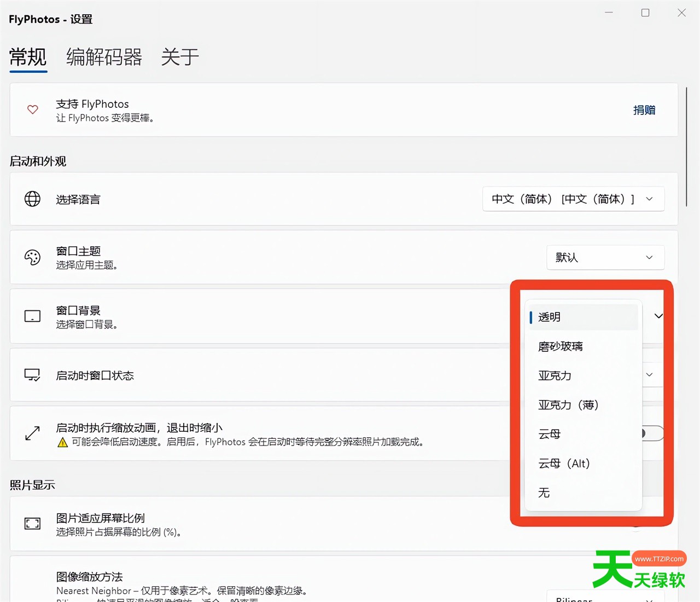Pick 云母（Alt）background option
The height and width of the screenshot is (602, 700).
(x=583, y=464)
